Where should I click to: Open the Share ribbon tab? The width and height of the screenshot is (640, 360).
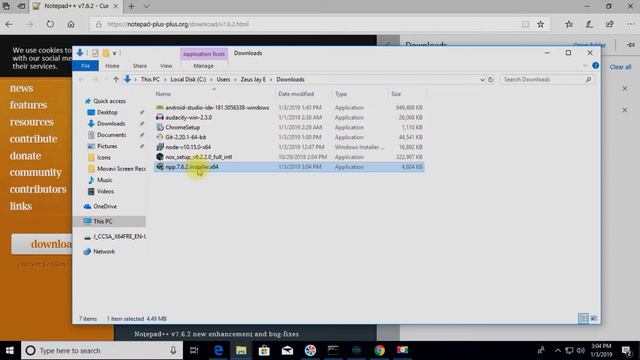coord(140,66)
